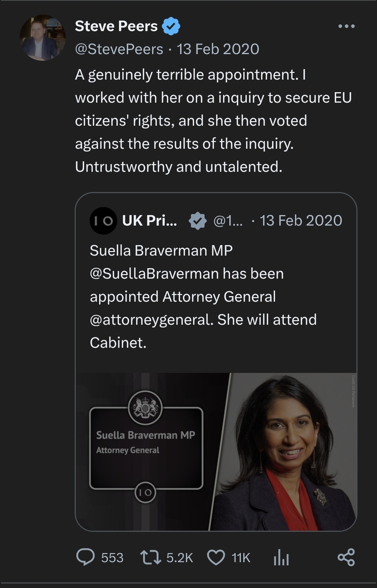Viewport: 377px width, 588px height.
Task: Click the quoted tweet's number 10 avatar
Action: 103,221
